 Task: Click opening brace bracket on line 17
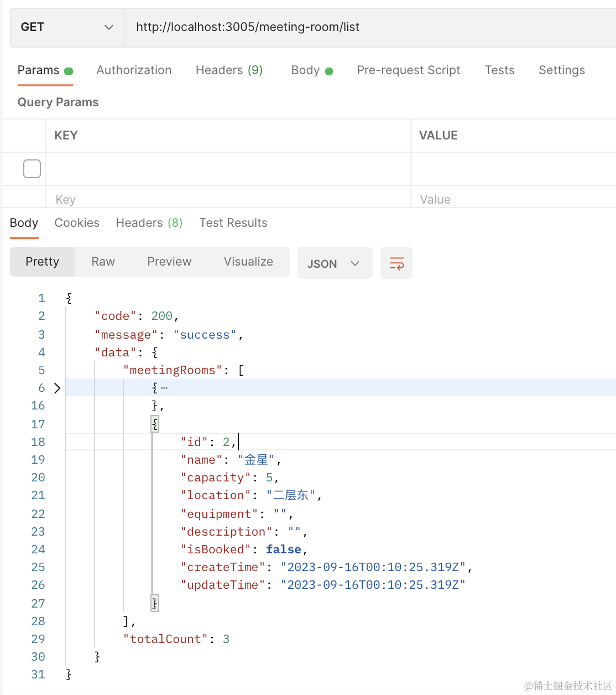coord(155,424)
